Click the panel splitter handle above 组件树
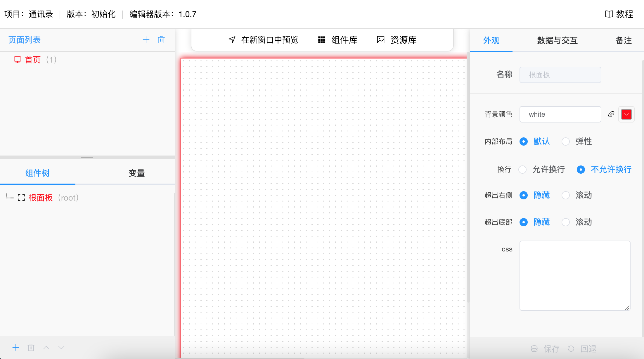Screen dimensions: 644x359 (x=87, y=157)
